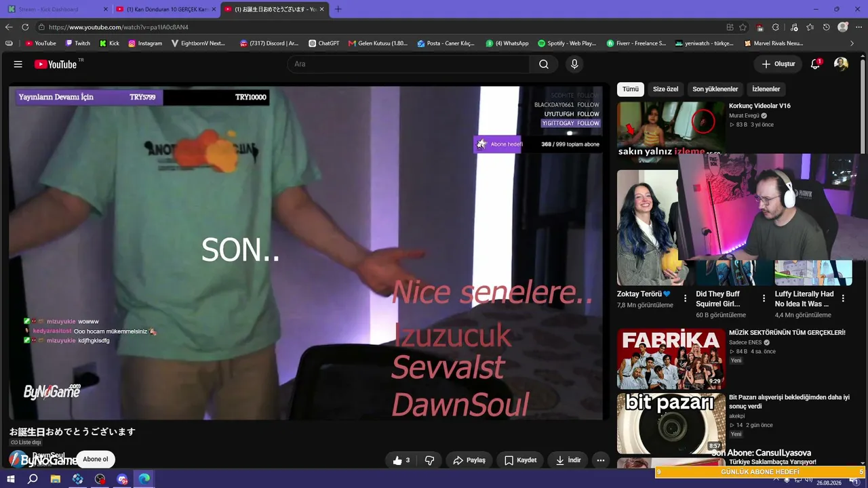Switch to the Kan Donduran 10 GERÇEK tab
The image size is (868, 488).
click(166, 9)
